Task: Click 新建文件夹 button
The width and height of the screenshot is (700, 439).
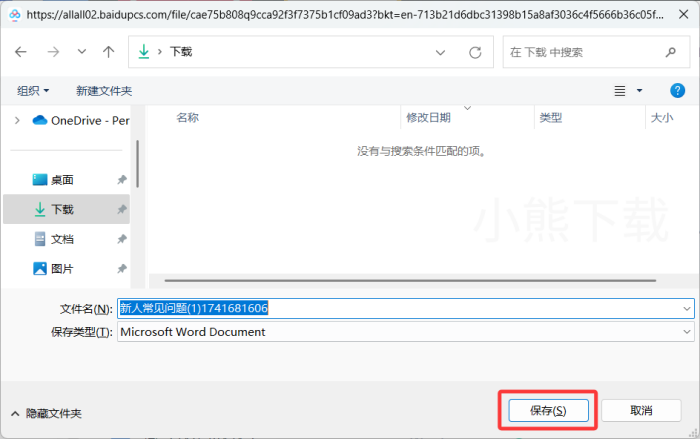Action: coord(104,91)
